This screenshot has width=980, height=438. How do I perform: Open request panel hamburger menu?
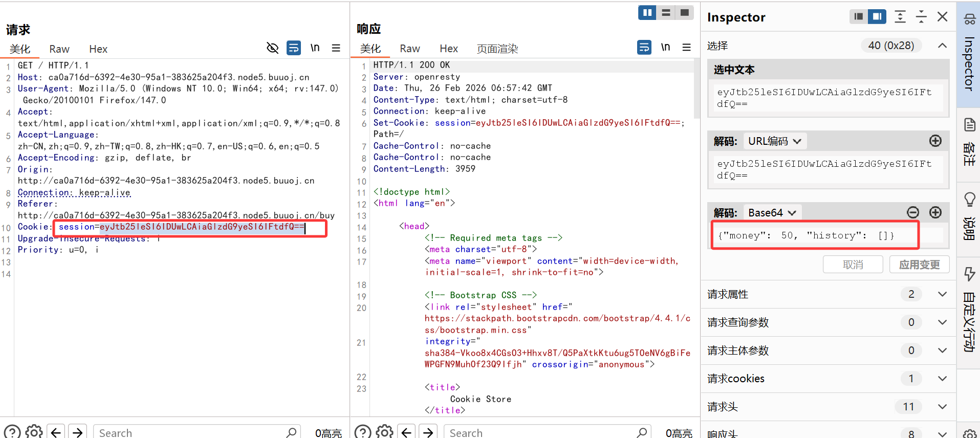(x=336, y=48)
